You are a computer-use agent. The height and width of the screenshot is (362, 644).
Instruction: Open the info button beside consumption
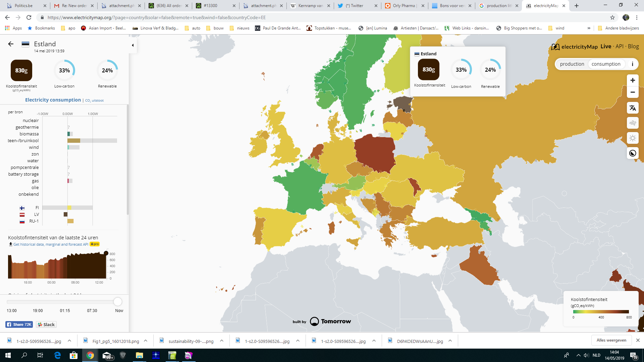[632, 64]
